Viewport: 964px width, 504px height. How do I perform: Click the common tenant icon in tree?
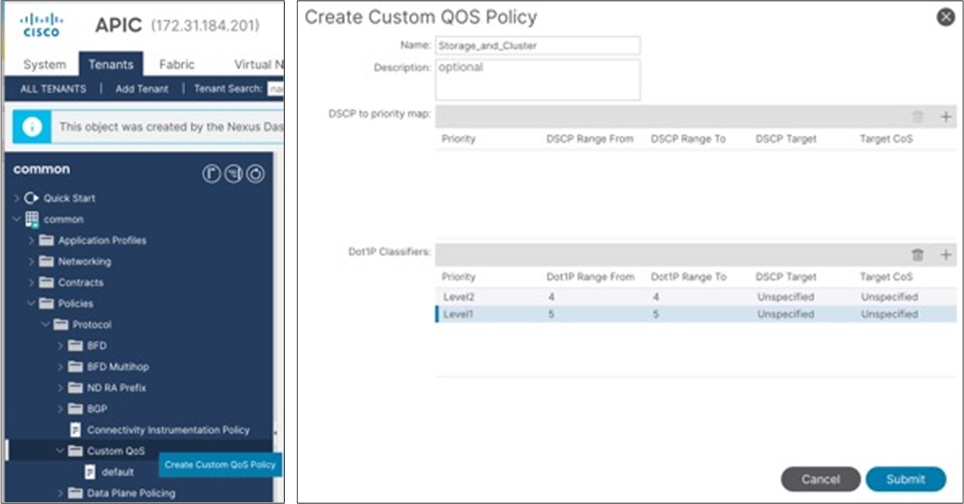click(32, 219)
